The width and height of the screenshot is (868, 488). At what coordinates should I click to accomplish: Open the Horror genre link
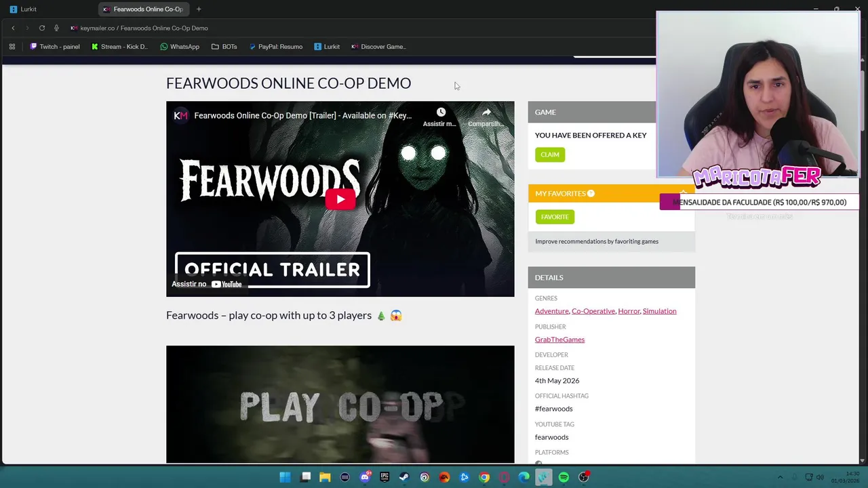click(629, 311)
